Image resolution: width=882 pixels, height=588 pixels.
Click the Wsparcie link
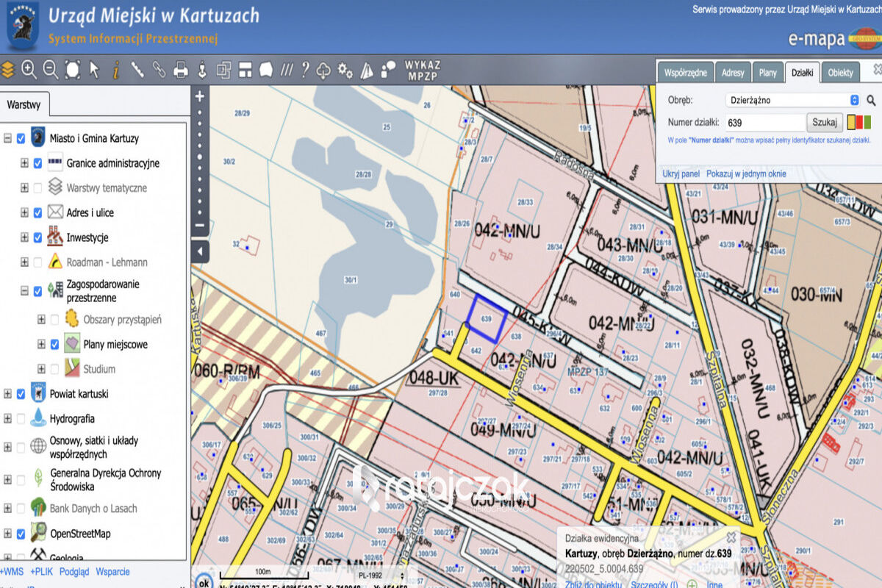112,571
